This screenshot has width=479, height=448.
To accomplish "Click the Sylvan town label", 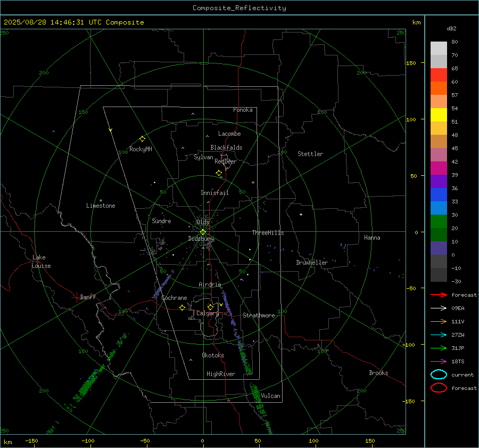I will click(x=203, y=158).
